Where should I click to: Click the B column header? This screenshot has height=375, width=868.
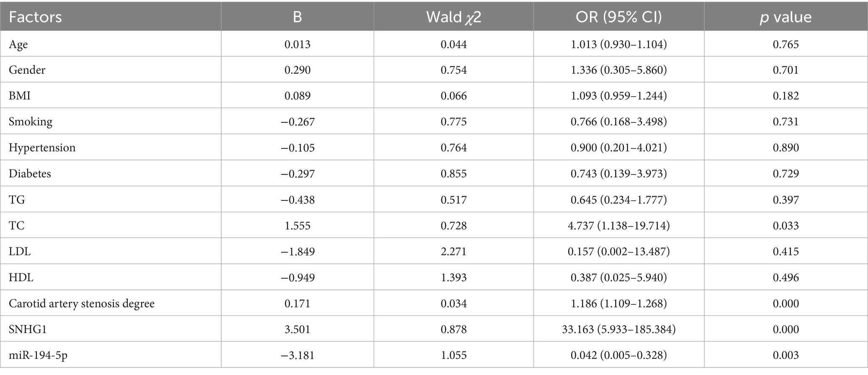297,17
